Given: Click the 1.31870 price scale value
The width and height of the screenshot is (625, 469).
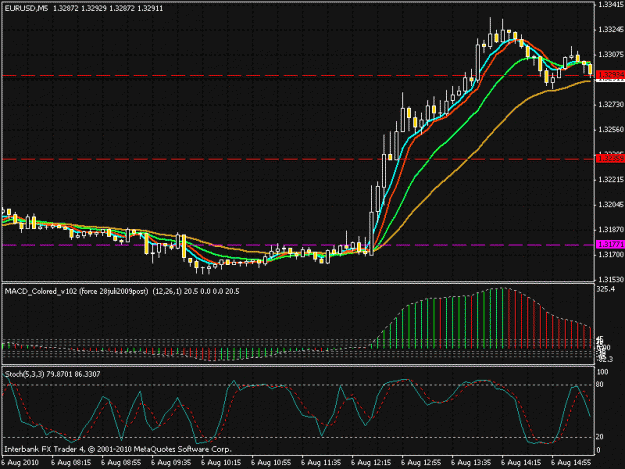Looking at the screenshot, I should tap(610, 230).
